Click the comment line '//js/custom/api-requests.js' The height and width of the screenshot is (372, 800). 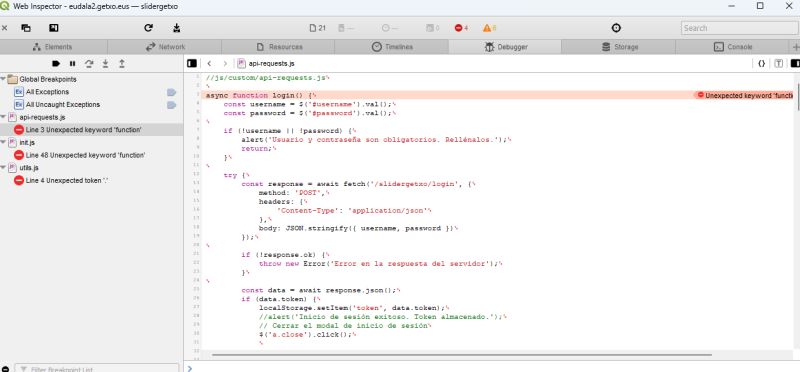(x=268, y=78)
